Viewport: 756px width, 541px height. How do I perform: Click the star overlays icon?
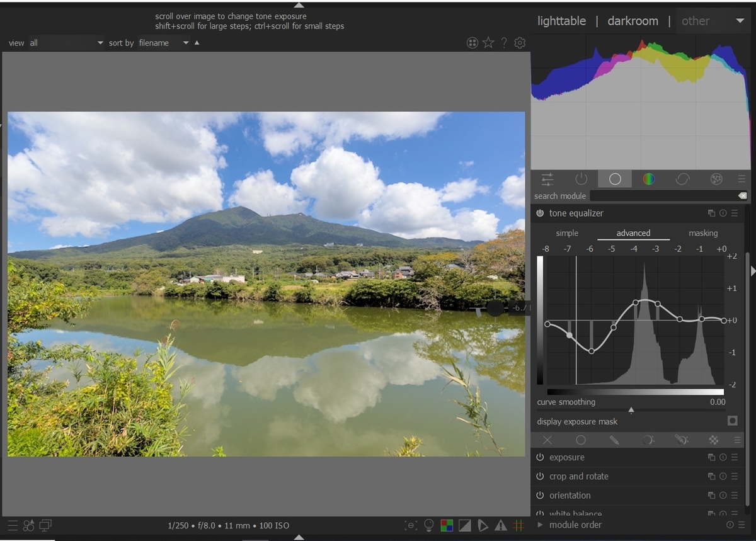tap(488, 43)
